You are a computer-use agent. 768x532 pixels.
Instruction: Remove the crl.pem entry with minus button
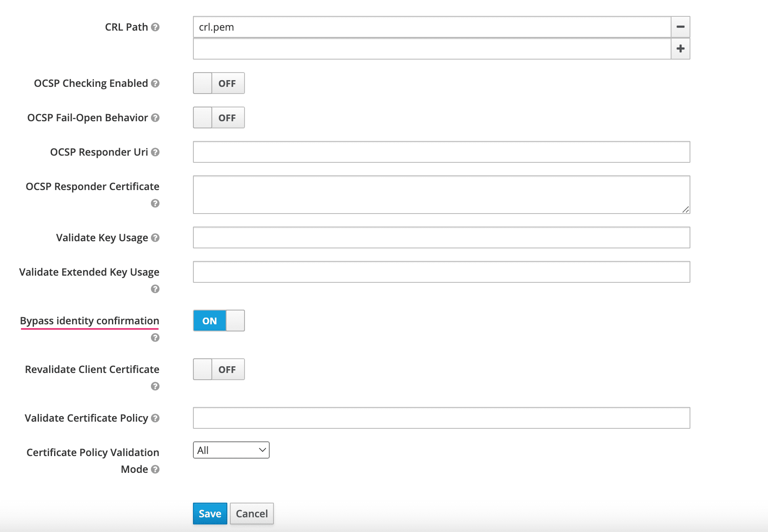(x=680, y=27)
